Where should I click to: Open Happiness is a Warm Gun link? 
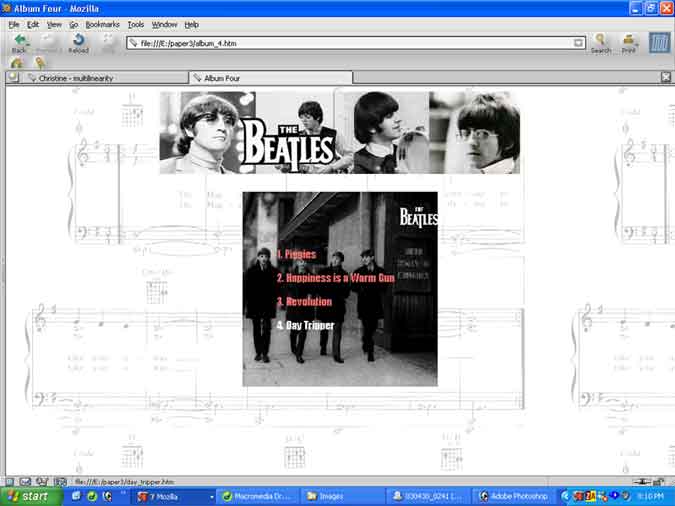click(335, 278)
